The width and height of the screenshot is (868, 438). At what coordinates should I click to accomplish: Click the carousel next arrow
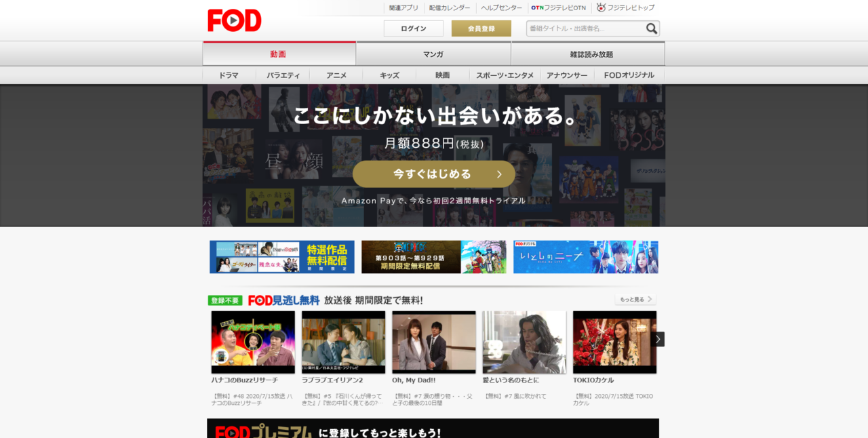click(658, 339)
